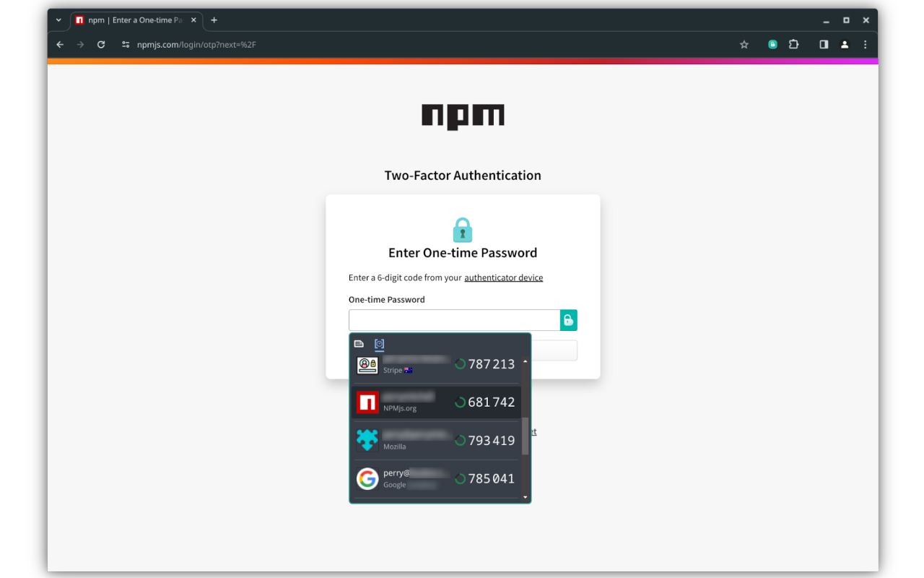Click the Australian flag beside Stripe
The height and width of the screenshot is (578, 924).
409,371
